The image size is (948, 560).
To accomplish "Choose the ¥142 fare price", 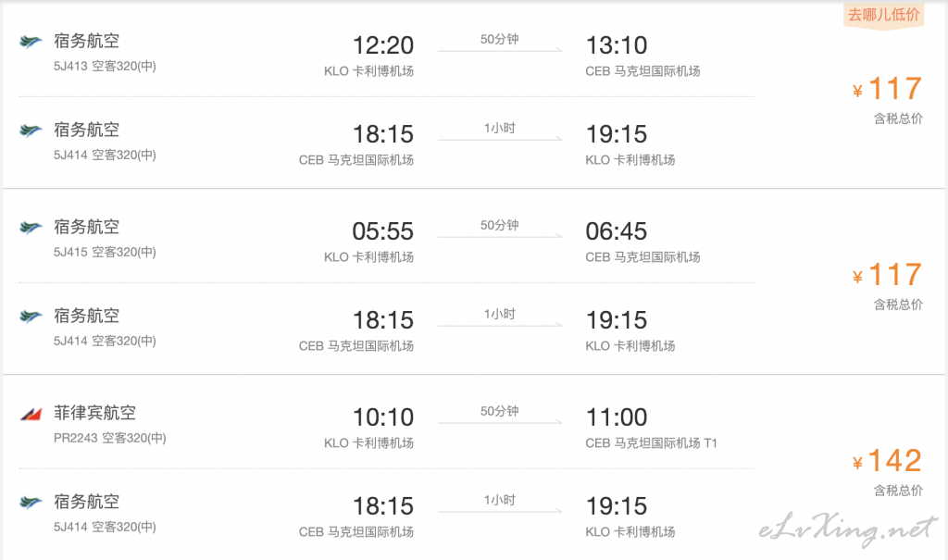I will coord(888,461).
